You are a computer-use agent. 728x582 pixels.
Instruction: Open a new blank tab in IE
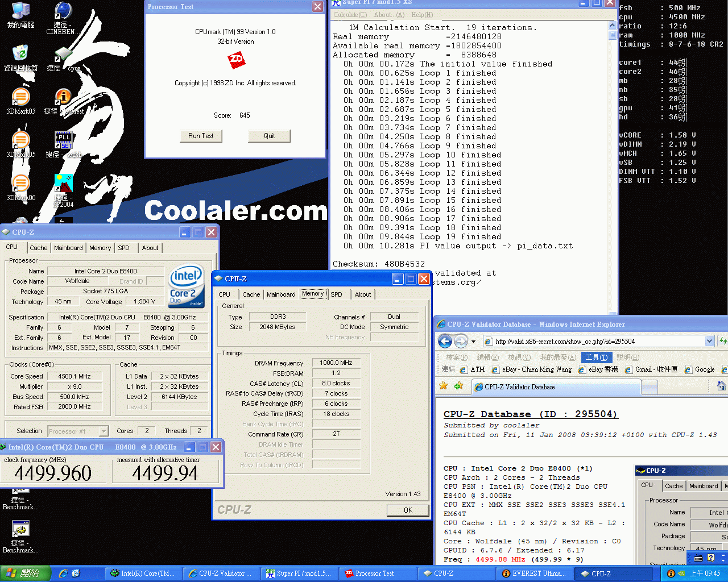[x=650, y=387]
